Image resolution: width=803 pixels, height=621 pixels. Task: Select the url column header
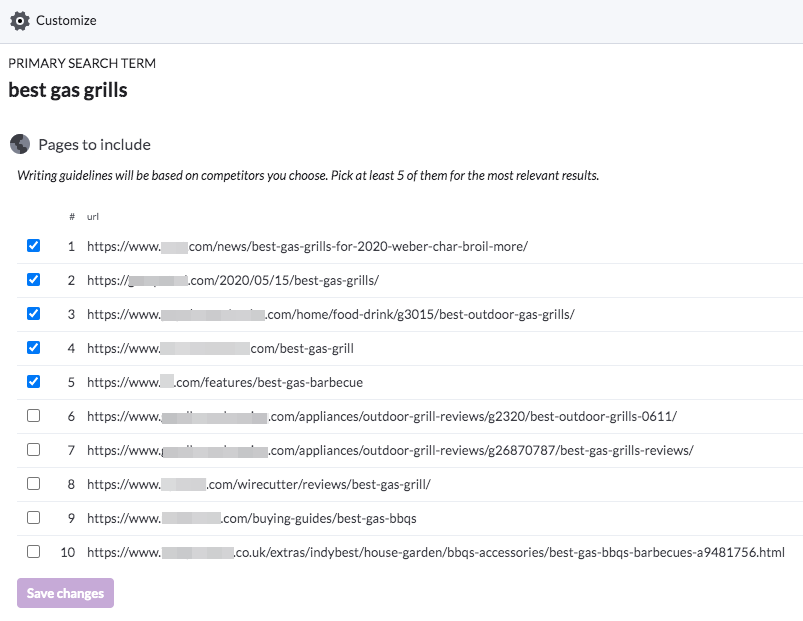coord(93,217)
